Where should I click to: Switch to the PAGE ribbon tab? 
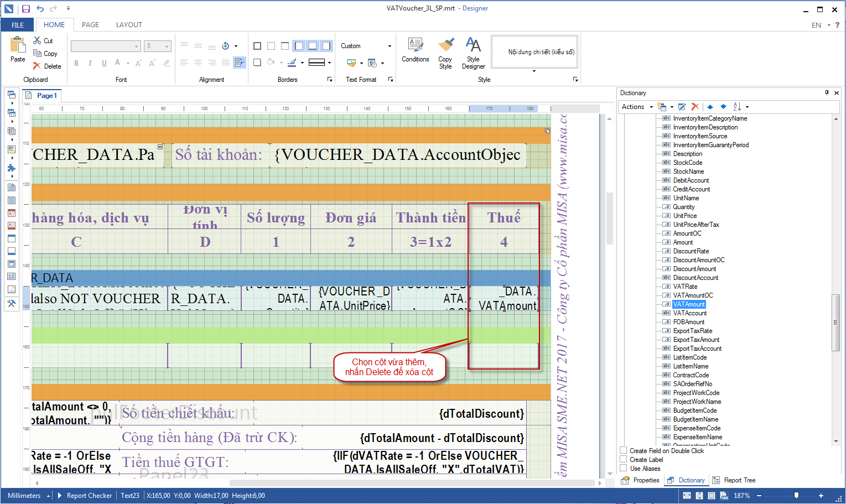90,24
